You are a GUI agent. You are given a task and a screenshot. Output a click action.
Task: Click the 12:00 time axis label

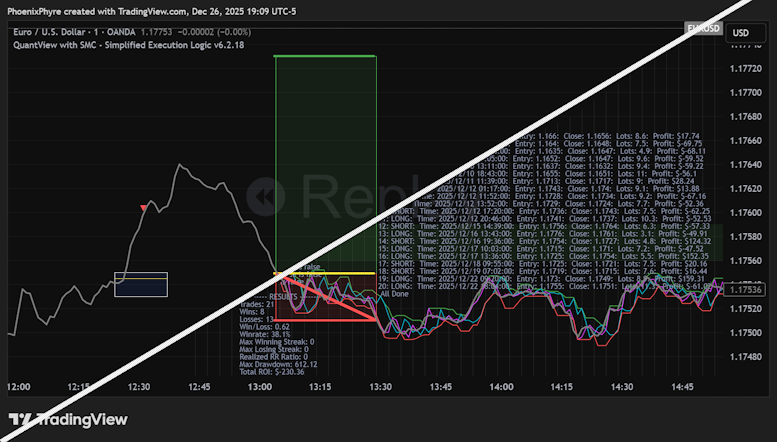(17, 386)
